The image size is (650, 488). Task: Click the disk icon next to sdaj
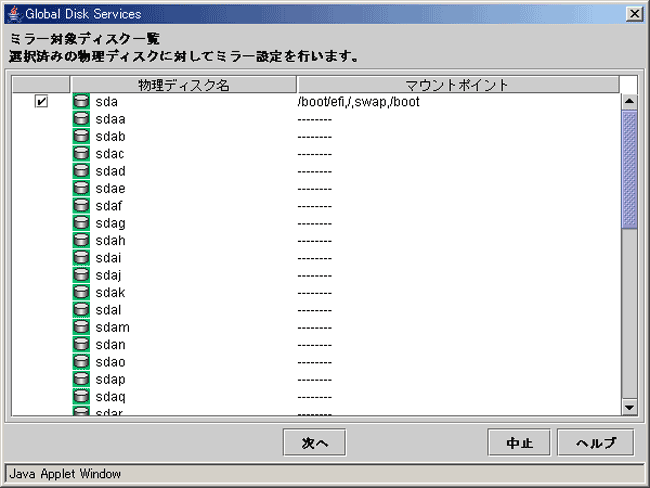(81, 276)
